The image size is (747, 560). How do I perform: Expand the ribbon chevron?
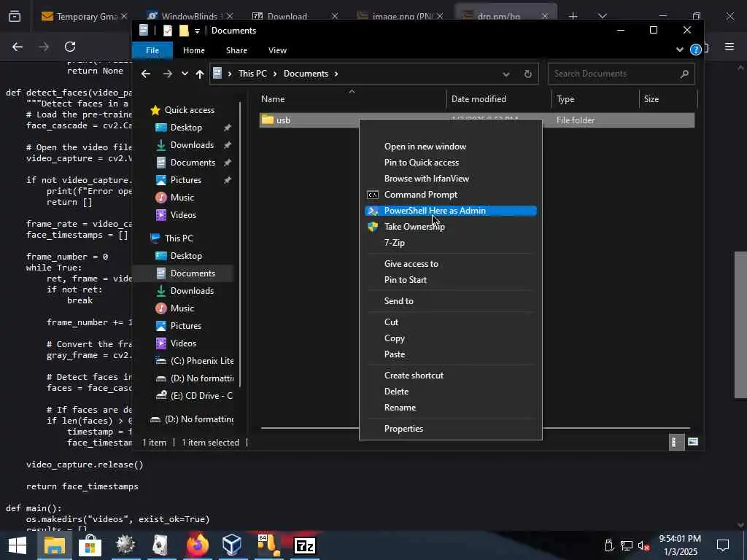[x=680, y=50]
